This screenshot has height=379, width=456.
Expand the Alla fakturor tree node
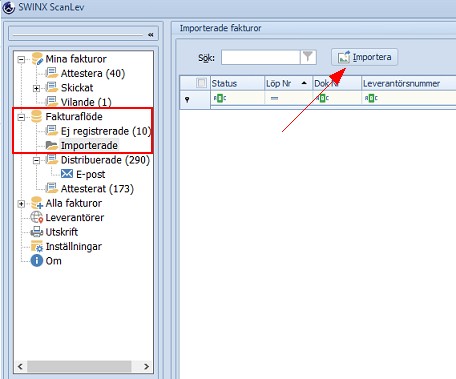pyautogui.click(x=21, y=204)
